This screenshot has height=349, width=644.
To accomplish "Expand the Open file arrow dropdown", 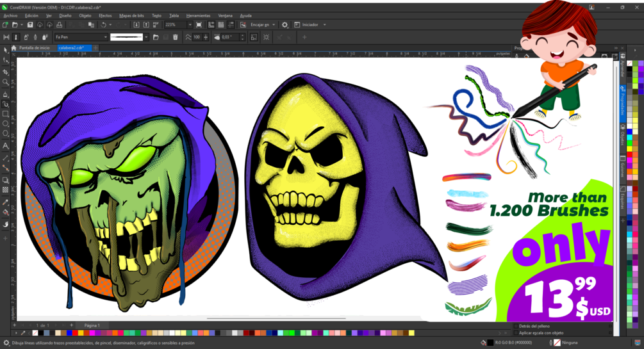I will (x=21, y=25).
